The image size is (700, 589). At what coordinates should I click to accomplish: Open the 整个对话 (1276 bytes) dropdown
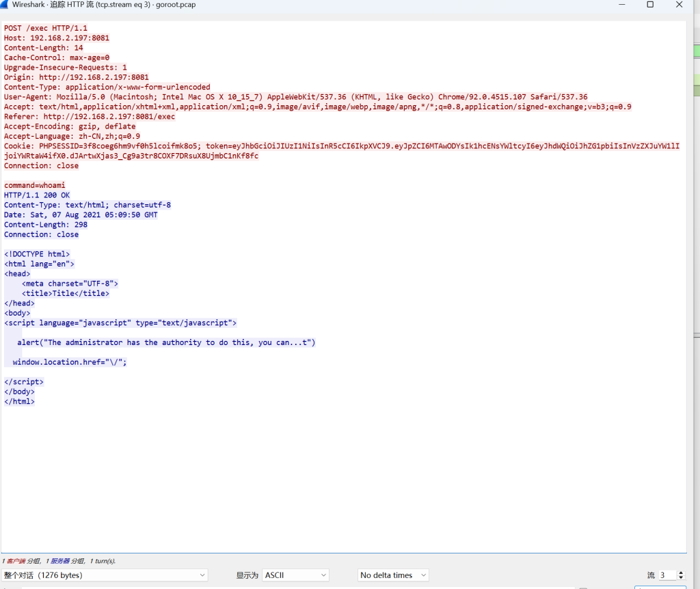pyautogui.click(x=104, y=575)
